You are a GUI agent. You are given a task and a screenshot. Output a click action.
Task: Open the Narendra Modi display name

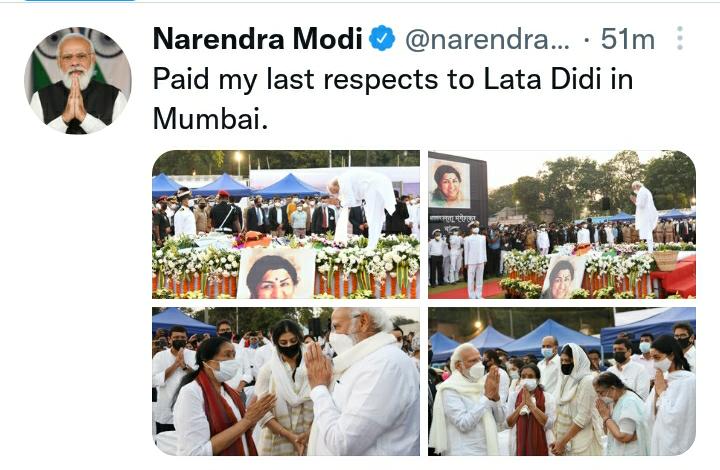258,39
